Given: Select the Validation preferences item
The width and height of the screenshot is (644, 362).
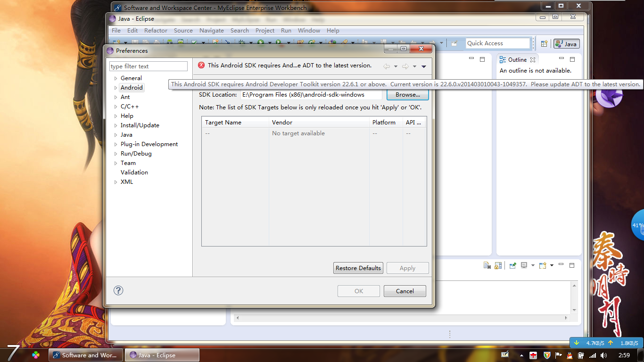Looking at the screenshot, I should point(134,173).
